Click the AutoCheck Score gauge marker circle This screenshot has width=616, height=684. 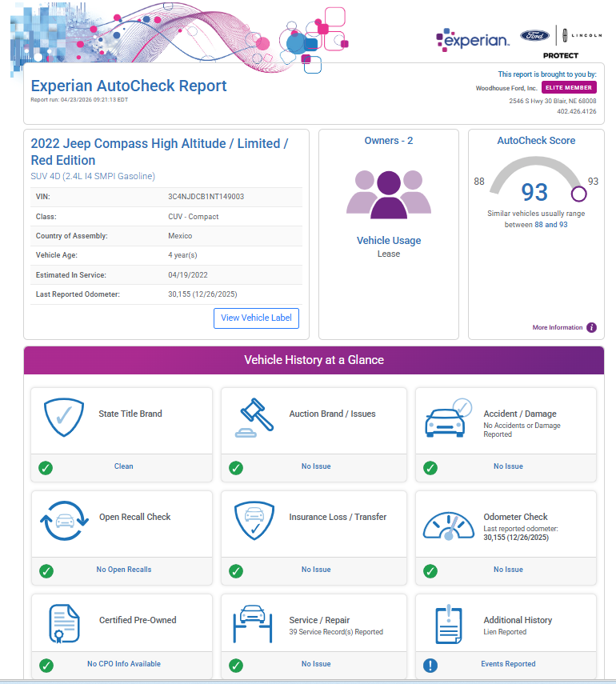click(579, 194)
